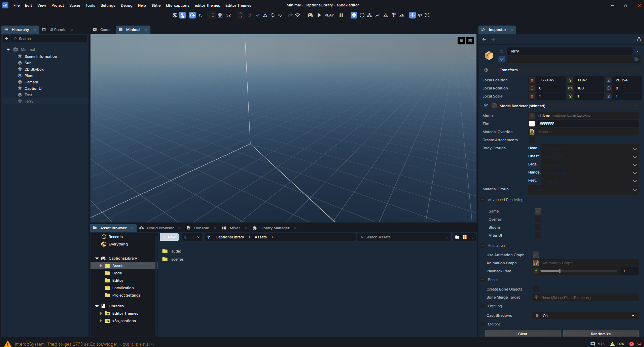Click the checkmark icon in top toolbar
This screenshot has height=347, width=644.
pos(258,15)
